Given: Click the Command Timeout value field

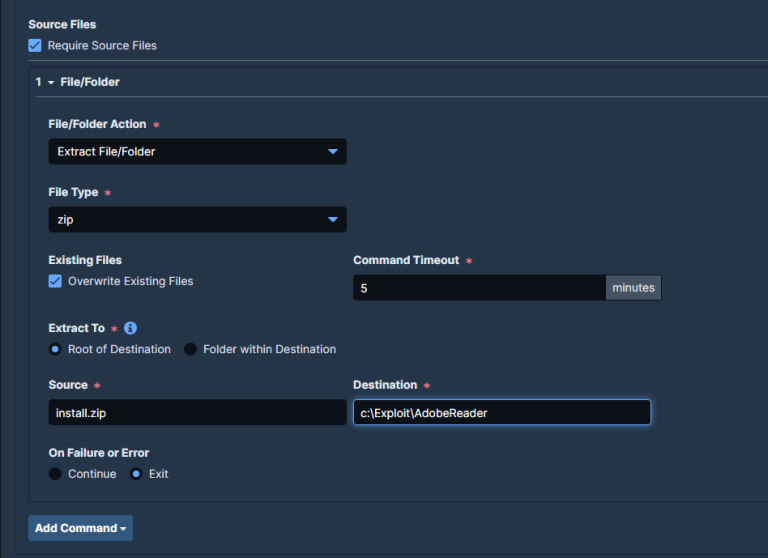Looking at the screenshot, I should [x=479, y=288].
